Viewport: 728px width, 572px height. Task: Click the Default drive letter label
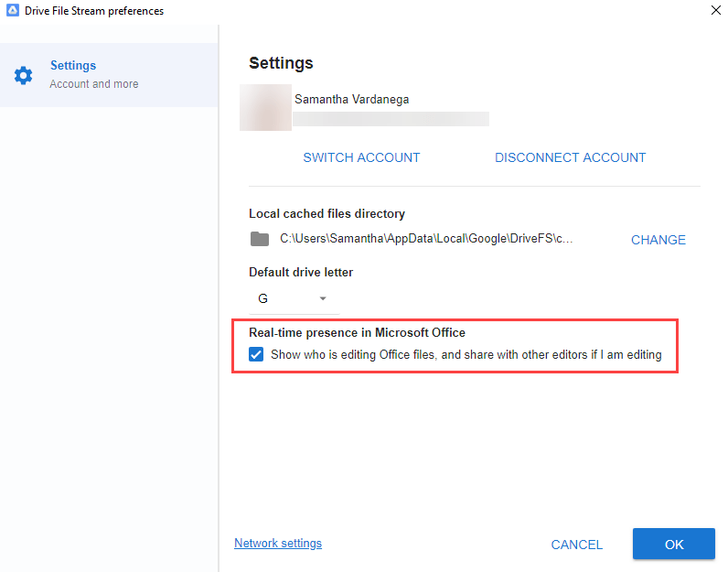301,273
